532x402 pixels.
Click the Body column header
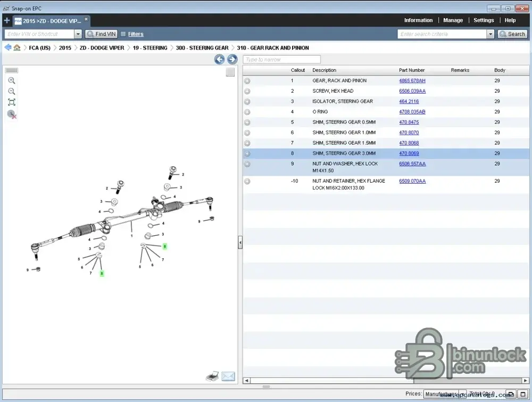(500, 70)
